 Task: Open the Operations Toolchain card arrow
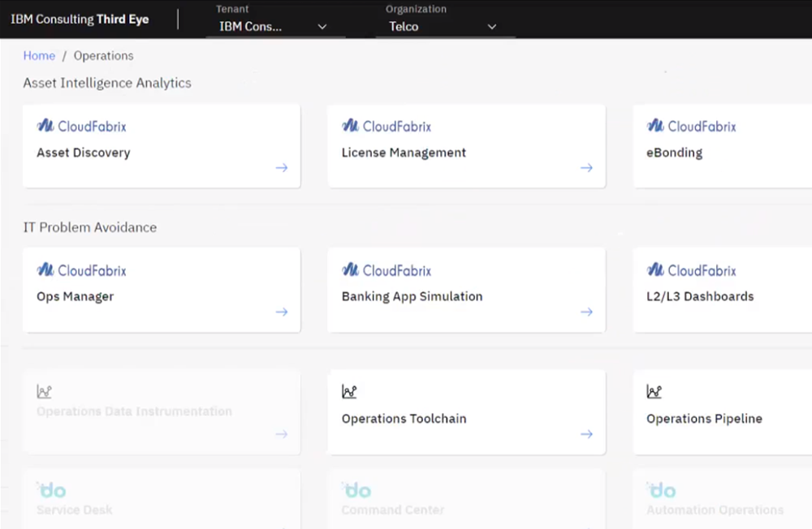pos(586,434)
